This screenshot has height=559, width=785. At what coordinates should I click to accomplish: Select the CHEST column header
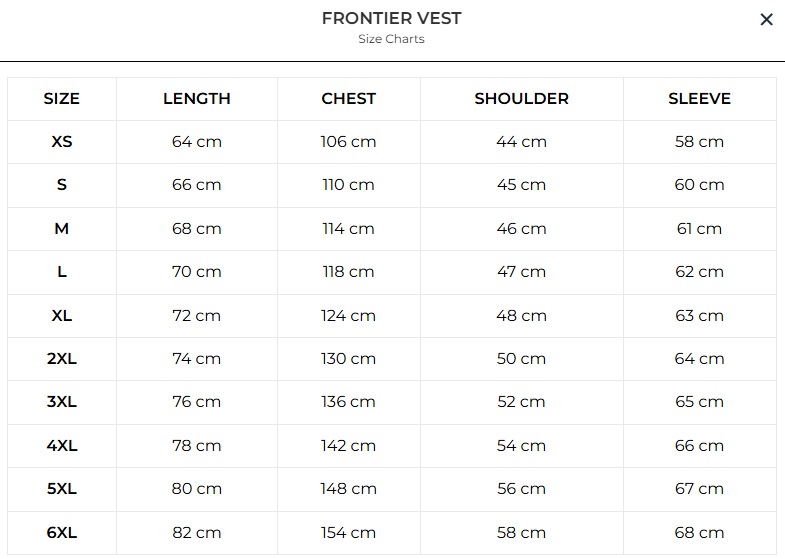coord(349,99)
